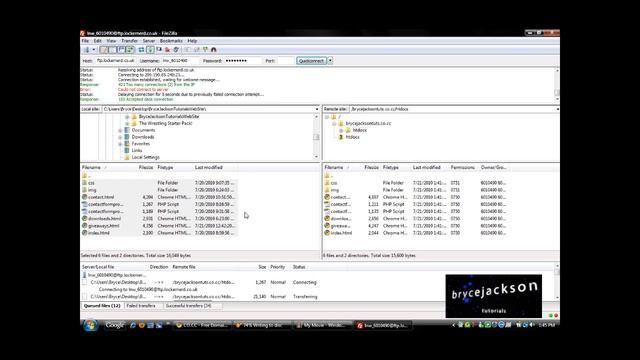Select Local Settings folder in local tree
This screenshot has width=640, height=360.
145,157
